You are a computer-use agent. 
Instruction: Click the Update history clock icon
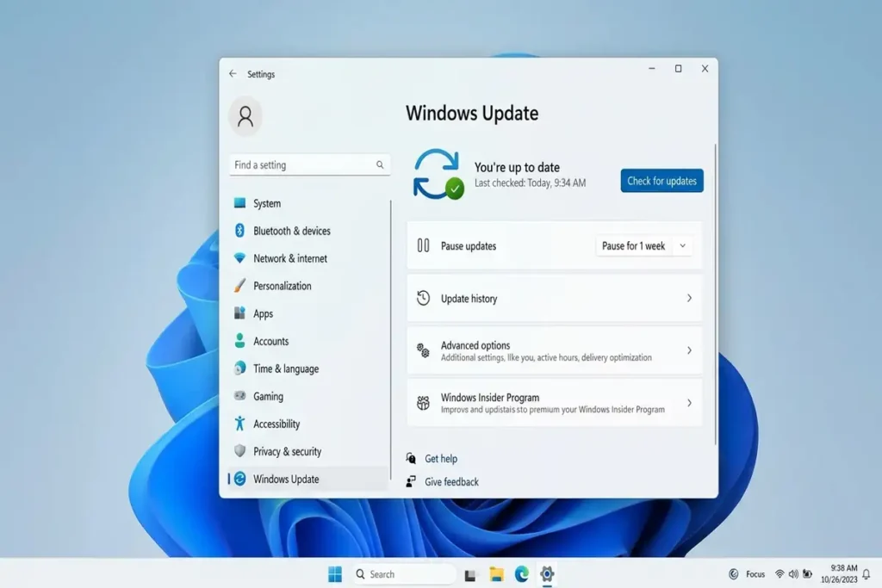pos(423,298)
